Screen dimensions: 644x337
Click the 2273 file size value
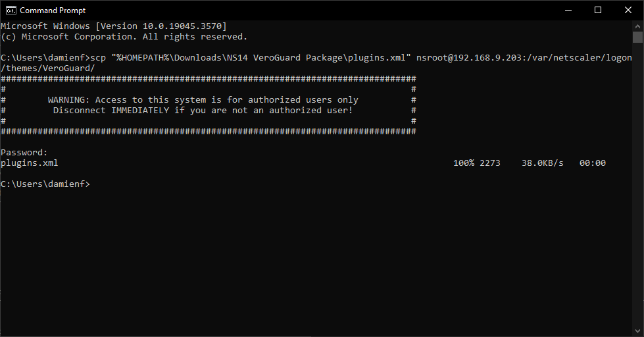[490, 163]
